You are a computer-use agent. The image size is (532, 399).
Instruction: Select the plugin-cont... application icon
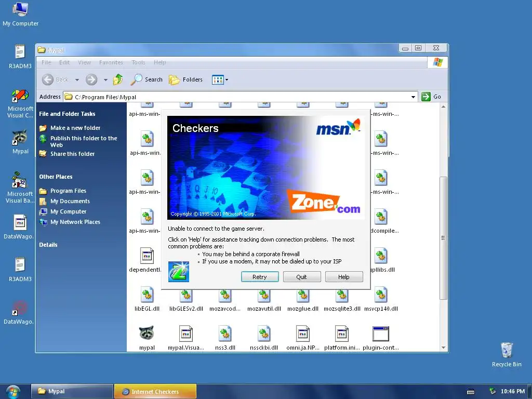coord(381,334)
